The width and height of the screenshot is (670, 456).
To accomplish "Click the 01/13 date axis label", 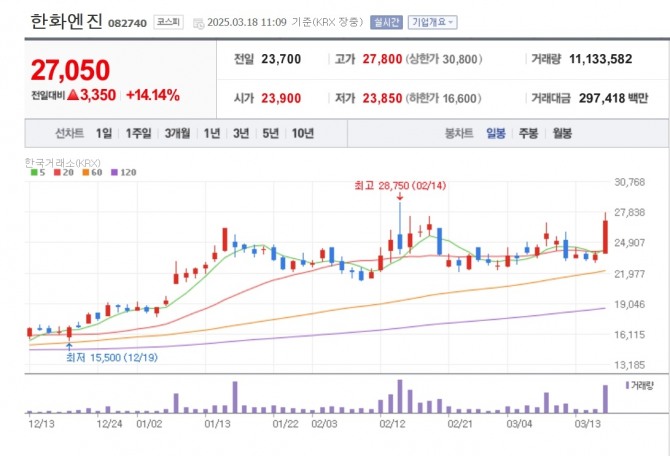I will 217,424.
